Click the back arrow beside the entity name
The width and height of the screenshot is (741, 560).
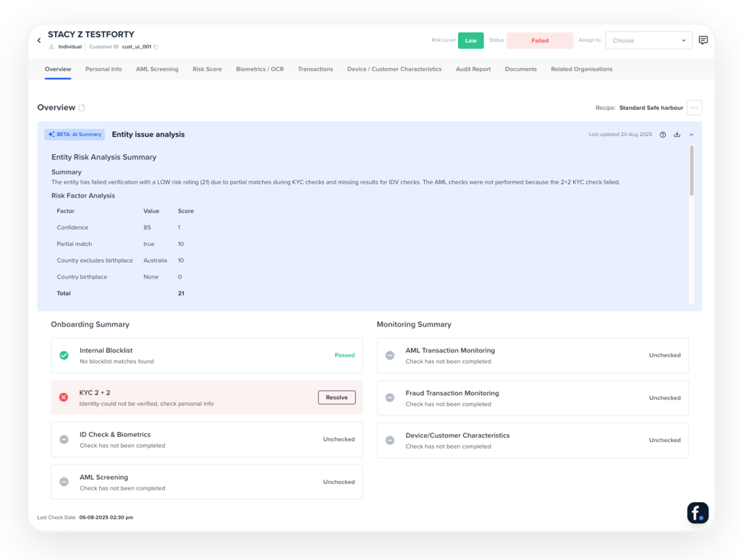(39, 41)
